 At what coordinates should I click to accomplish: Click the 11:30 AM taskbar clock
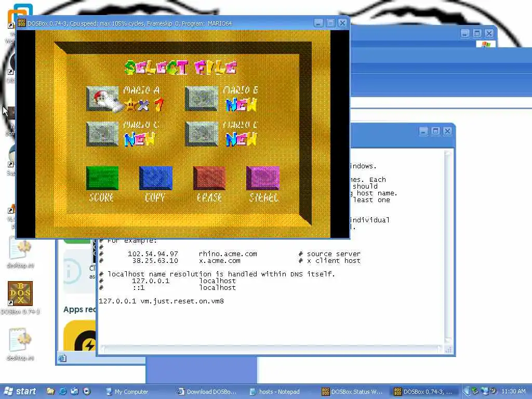coord(513,391)
